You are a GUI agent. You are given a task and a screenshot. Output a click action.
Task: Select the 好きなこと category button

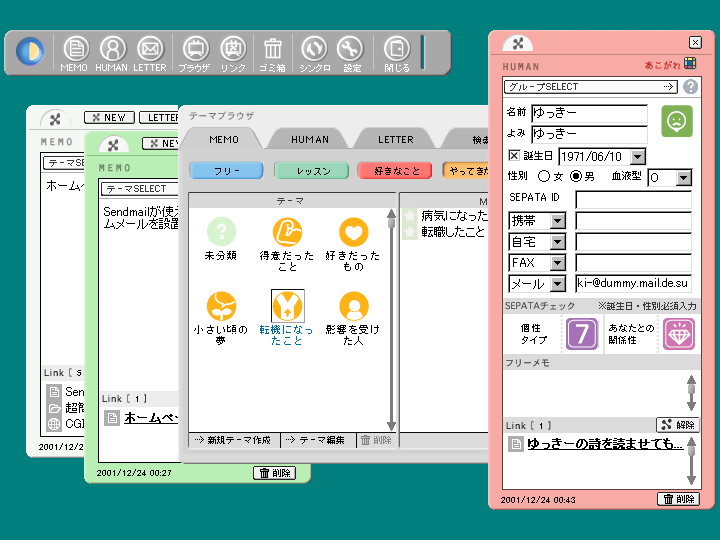coord(395,171)
